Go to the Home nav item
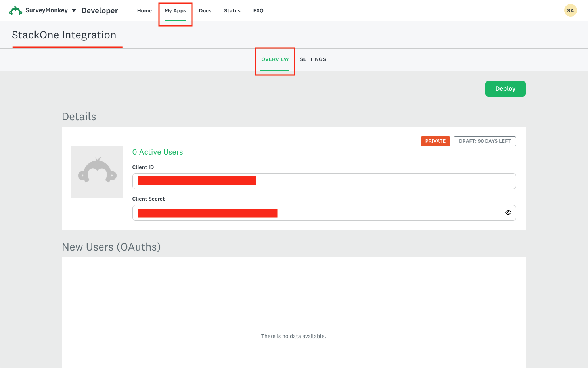 click(x=144, y=11)
